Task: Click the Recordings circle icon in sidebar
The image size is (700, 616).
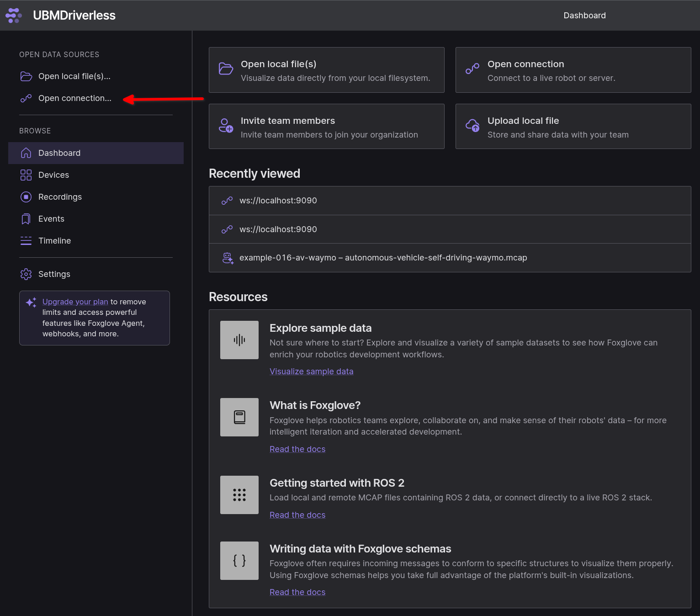Action: pos(26,197)
